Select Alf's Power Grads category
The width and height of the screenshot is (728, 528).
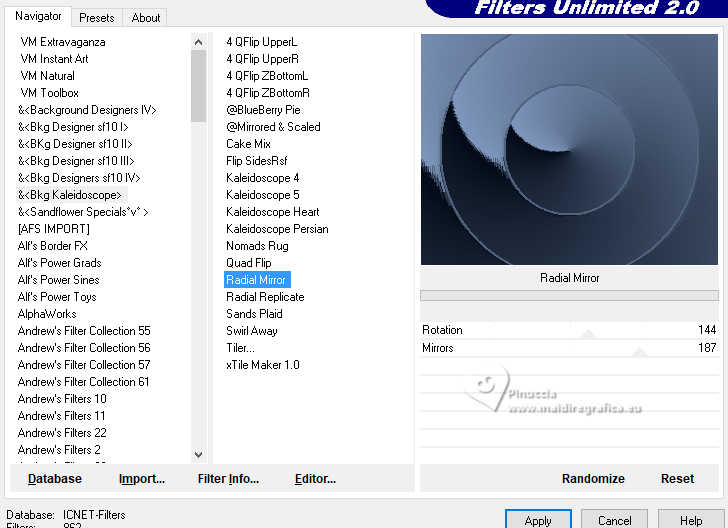(59, 263)
